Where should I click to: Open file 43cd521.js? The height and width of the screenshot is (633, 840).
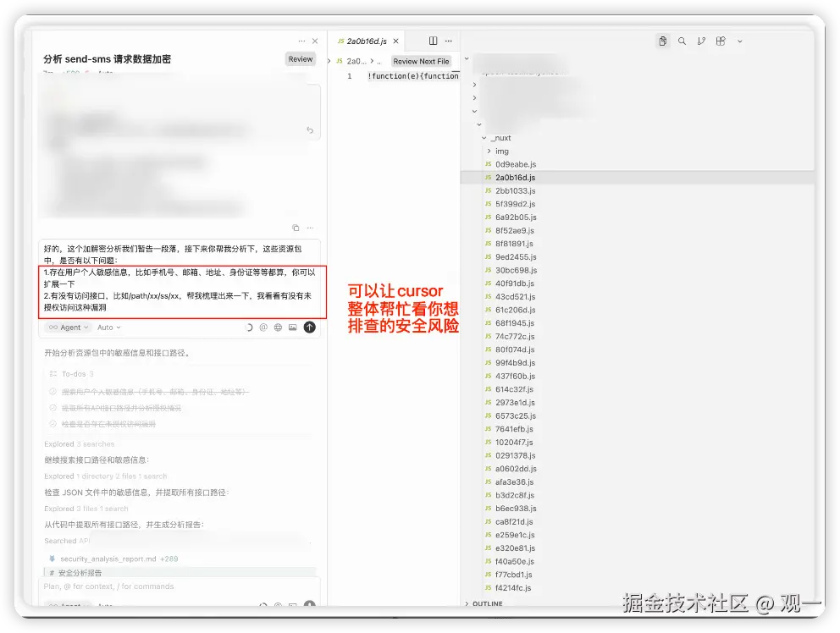[x=516, y=297]
